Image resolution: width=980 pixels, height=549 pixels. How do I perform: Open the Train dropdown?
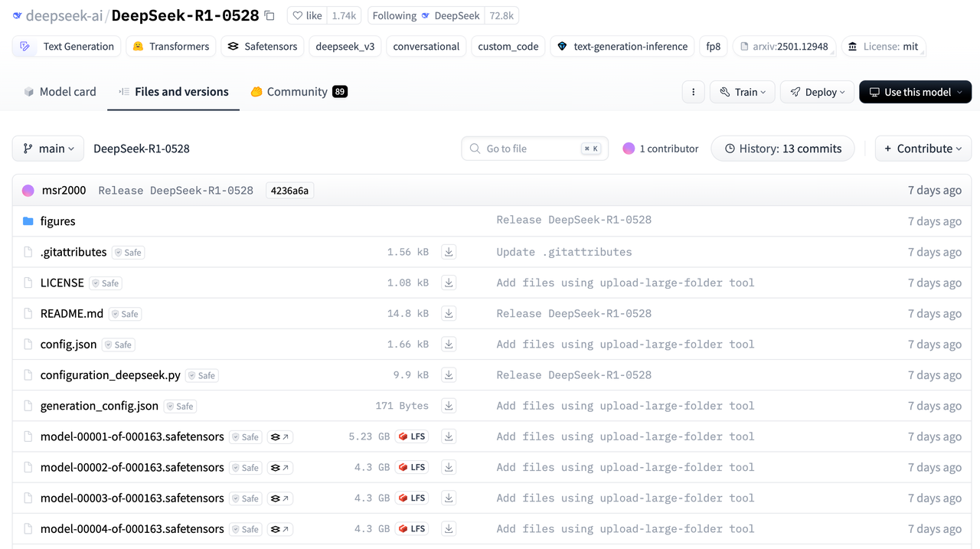[743, 92]
